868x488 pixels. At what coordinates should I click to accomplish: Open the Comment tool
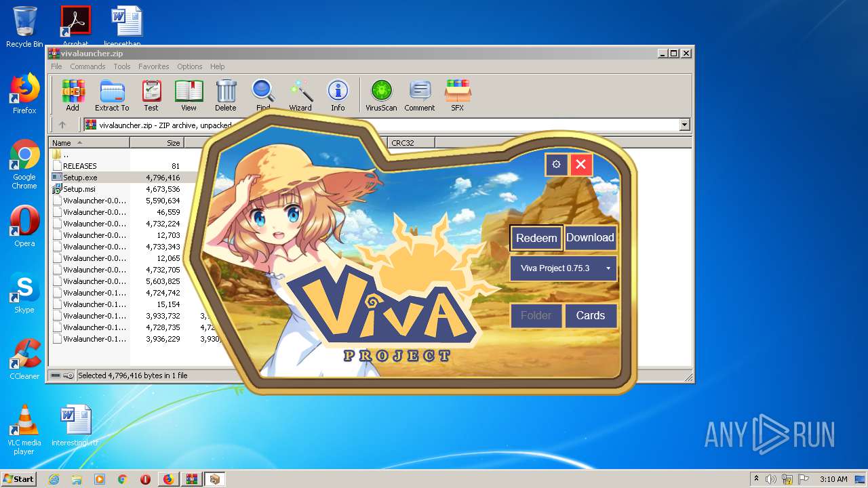click(420, 96)
